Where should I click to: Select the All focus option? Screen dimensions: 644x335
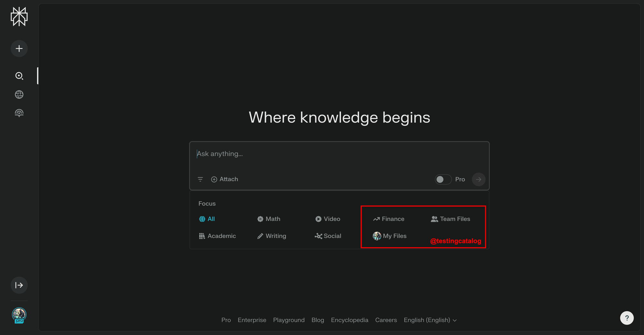pos(207,219)
